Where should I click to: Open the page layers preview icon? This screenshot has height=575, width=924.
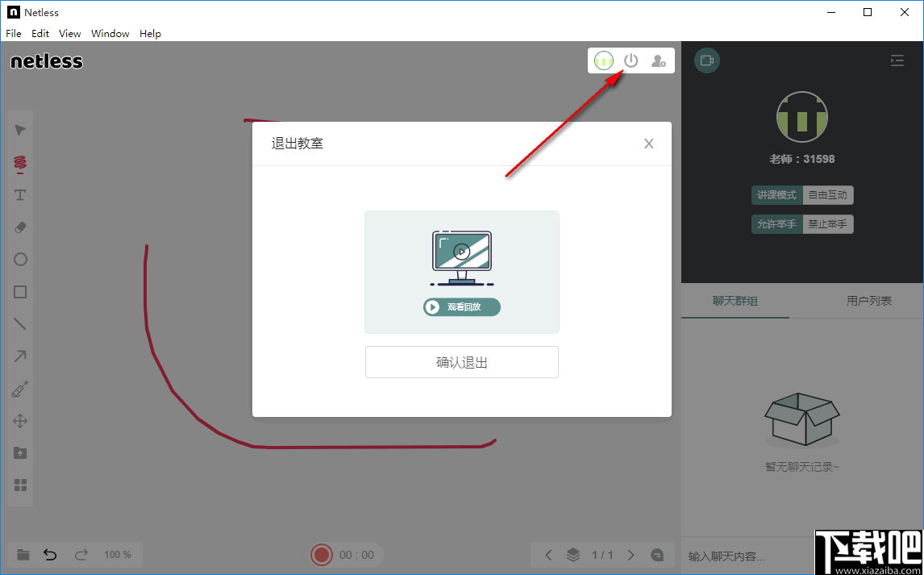click(572, 554)
